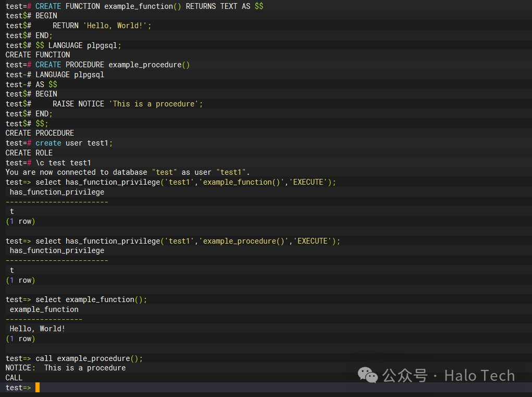Select the 'CREATE PROCEDURE' result output
Screen dimensions: 532x397
[40, 133]
